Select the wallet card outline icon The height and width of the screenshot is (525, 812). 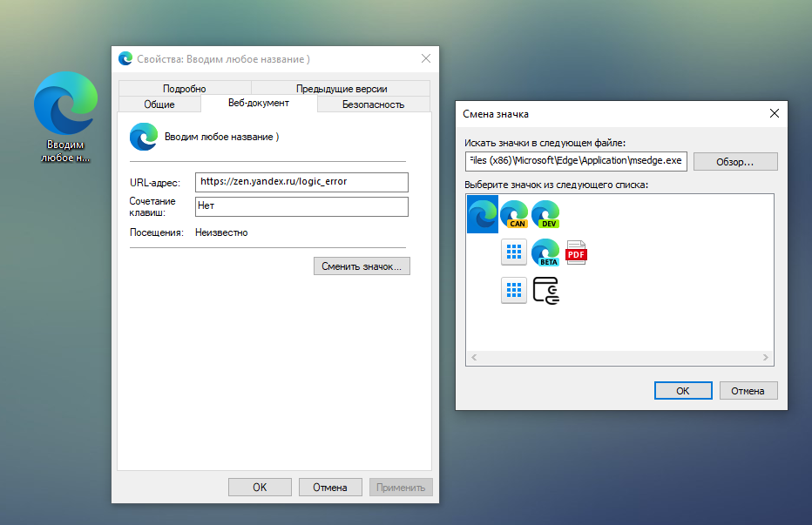[x=545, y=291]
